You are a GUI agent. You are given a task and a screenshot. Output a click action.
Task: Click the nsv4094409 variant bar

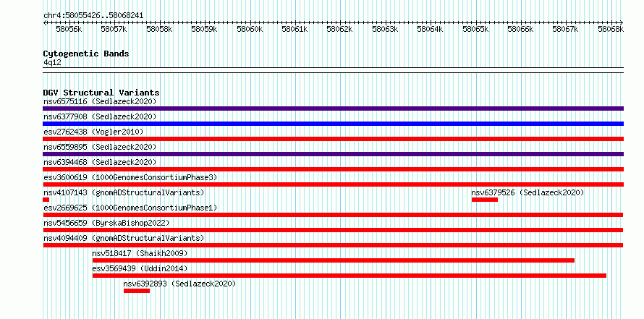click(333, 245)
